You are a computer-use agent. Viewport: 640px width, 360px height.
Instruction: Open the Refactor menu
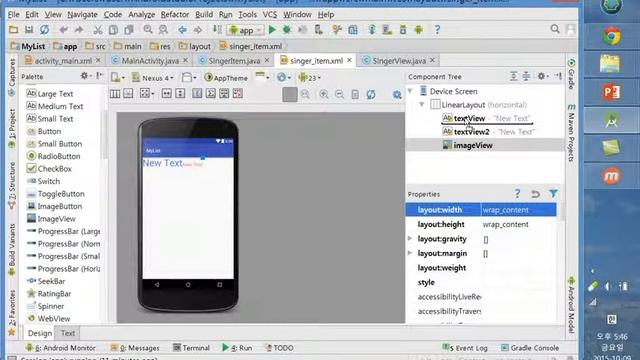[x=175, y=14]
